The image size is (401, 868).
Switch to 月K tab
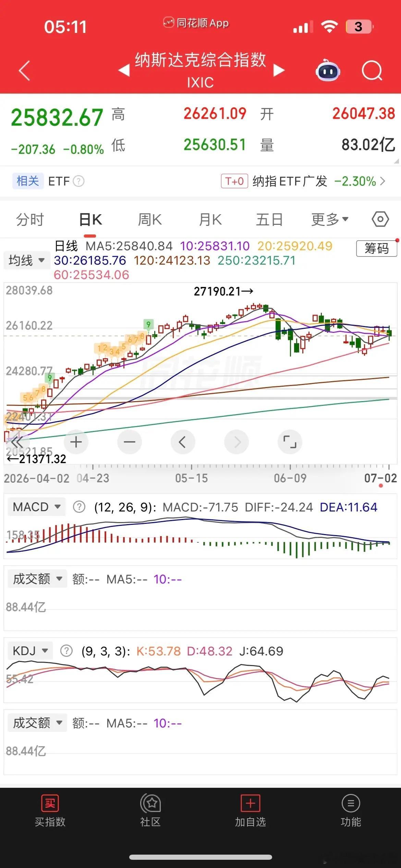(210, 219)
